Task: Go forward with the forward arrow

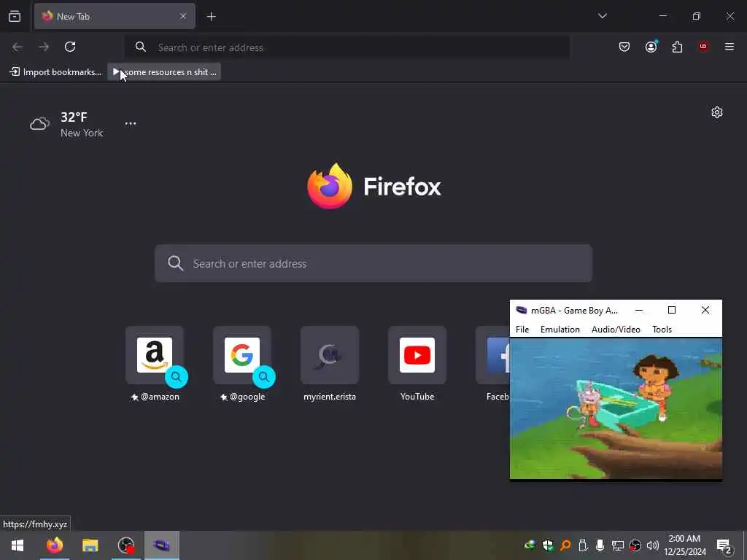Action: (x=44, y=47)
